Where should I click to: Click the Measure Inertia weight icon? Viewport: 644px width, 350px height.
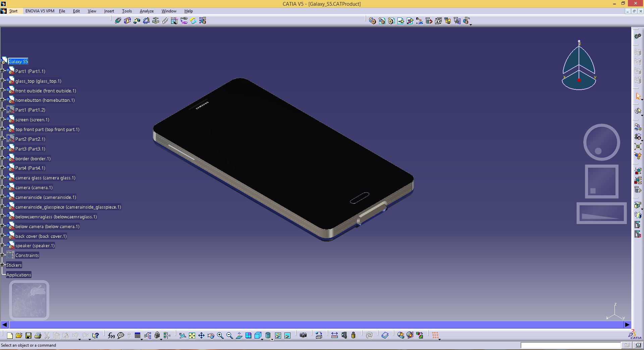point(353,335)
